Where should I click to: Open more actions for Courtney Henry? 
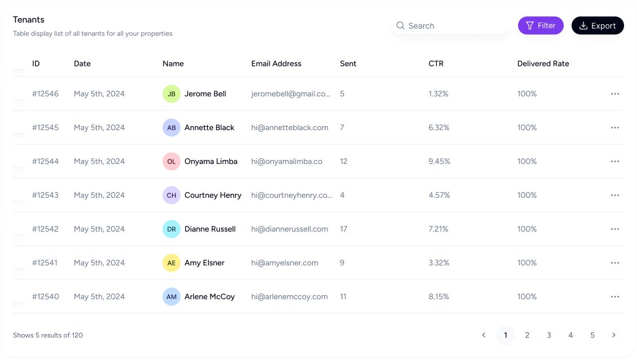[614, 196]
